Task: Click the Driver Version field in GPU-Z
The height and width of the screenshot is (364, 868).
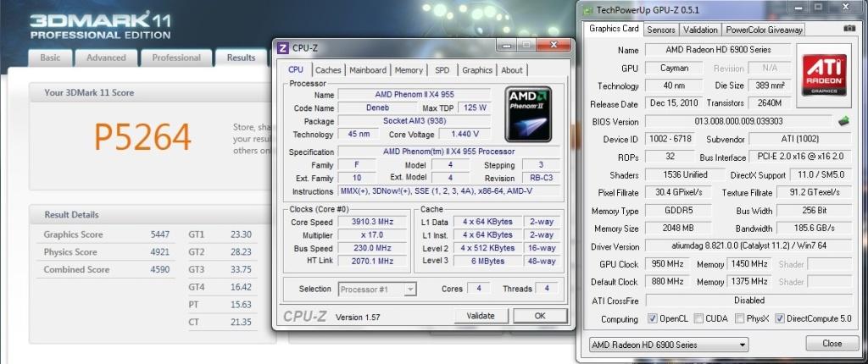Action: 748,245
